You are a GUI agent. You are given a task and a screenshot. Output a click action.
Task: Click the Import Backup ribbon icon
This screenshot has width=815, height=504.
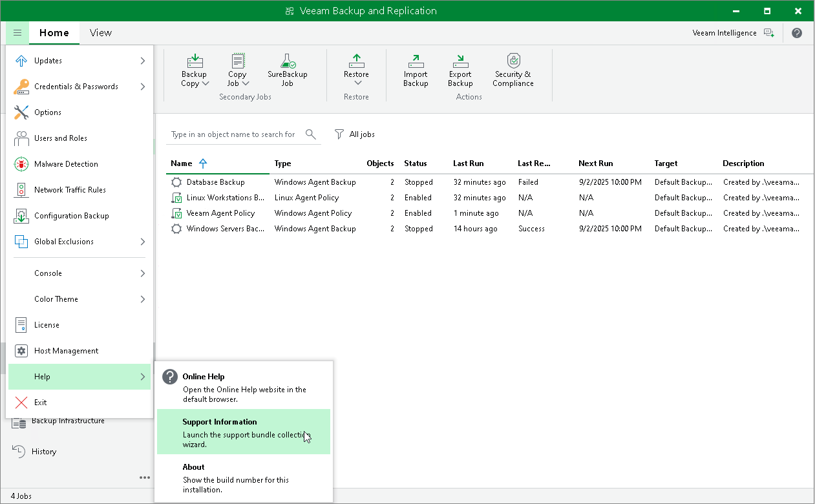pos(416,61)
